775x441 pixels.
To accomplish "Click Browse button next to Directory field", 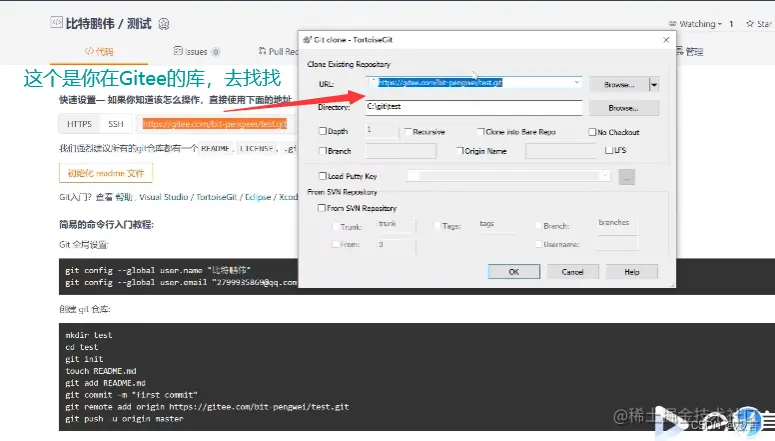I will 624,108.
